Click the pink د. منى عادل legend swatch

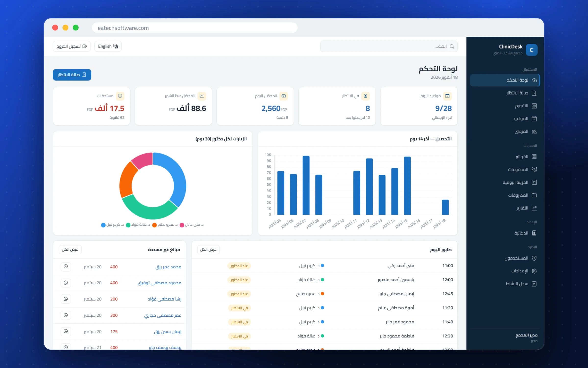[182, 225]
